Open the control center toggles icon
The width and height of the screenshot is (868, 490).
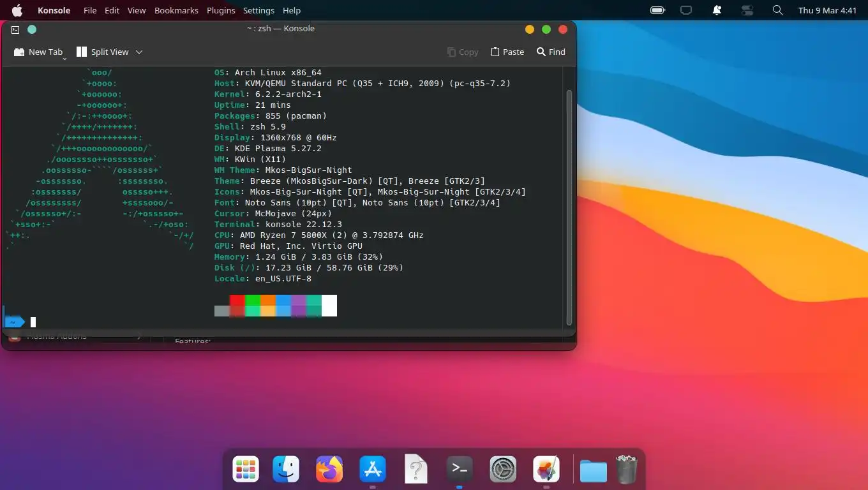click(x=747, y=10)
